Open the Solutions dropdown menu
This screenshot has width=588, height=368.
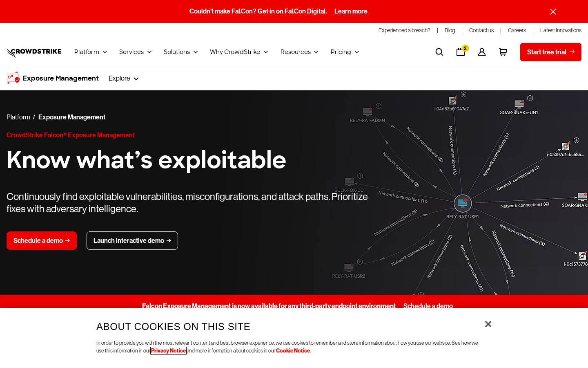tap(181, 52)
